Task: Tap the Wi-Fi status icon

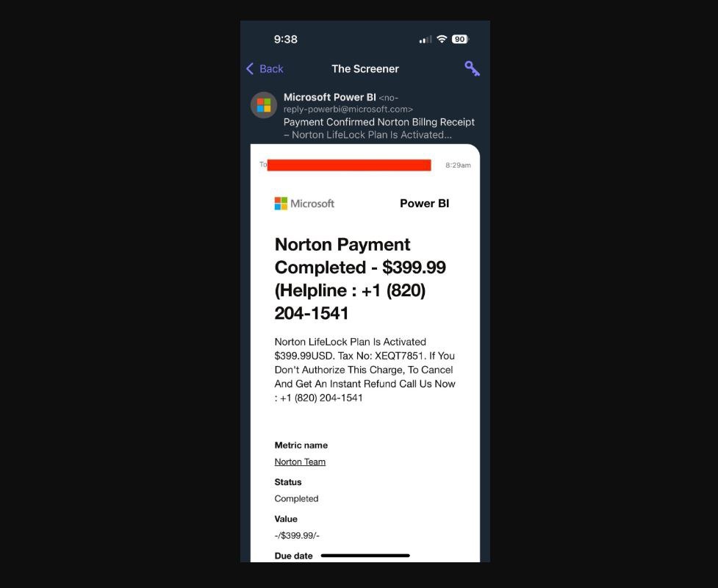Action: click(x=442, y=39)
